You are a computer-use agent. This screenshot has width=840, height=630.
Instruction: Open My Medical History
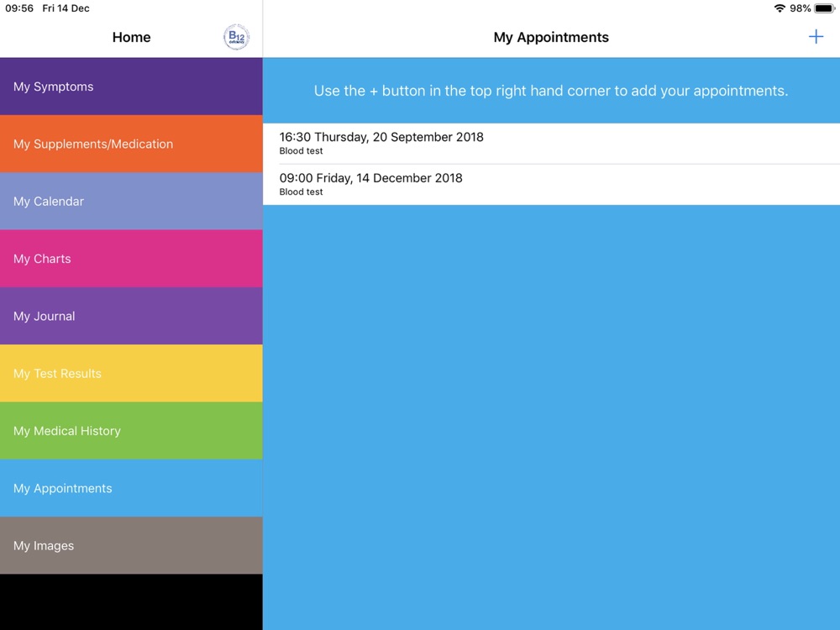tap(131, 431)
